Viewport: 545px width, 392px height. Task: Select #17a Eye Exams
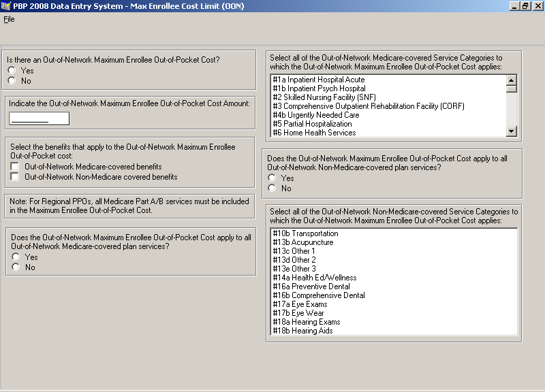coord(394,304)
